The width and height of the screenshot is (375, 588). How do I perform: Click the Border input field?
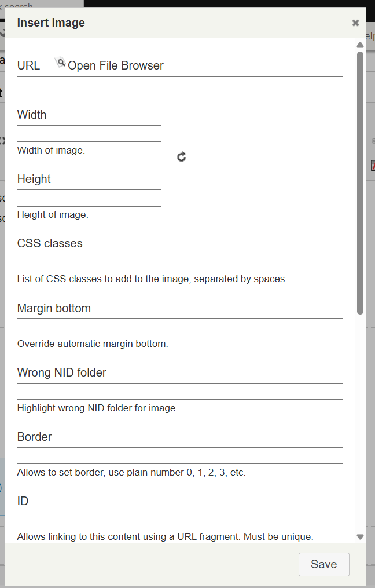(x=179, y=455)
